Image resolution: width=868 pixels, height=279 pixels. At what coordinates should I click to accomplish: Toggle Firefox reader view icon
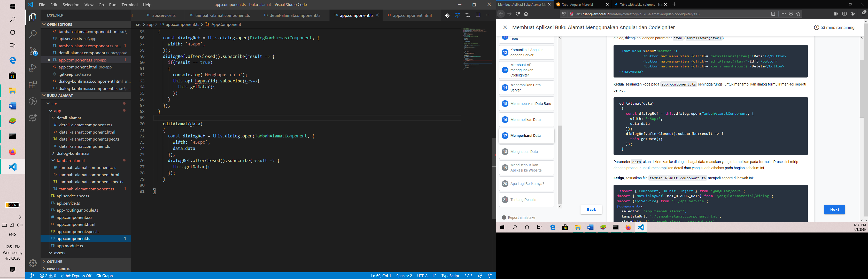point(773,14)
